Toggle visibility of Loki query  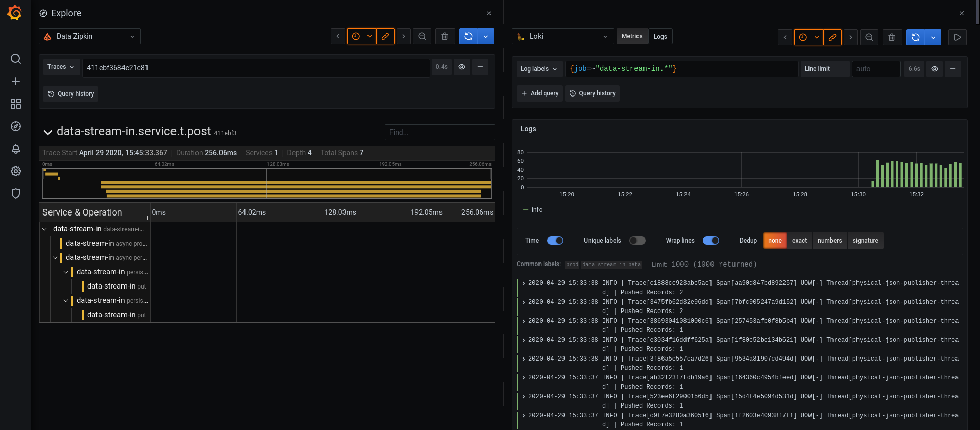click(x=935, y=69)
